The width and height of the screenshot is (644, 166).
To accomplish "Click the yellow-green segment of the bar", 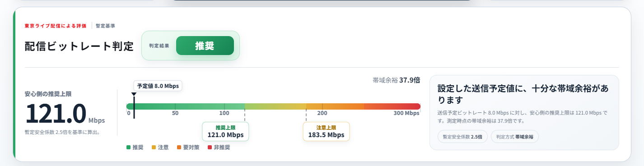I will point(275,106).
